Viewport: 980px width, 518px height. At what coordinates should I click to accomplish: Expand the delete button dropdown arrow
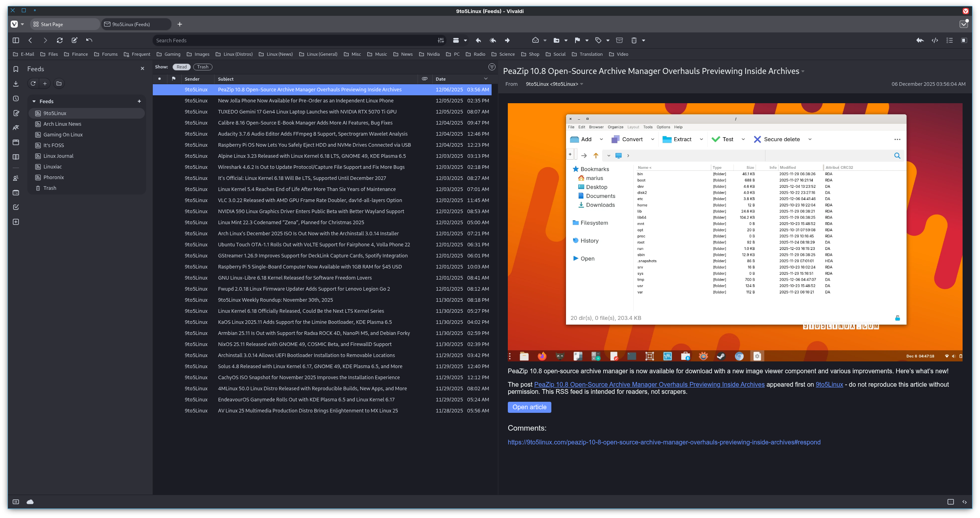(644, 40)
